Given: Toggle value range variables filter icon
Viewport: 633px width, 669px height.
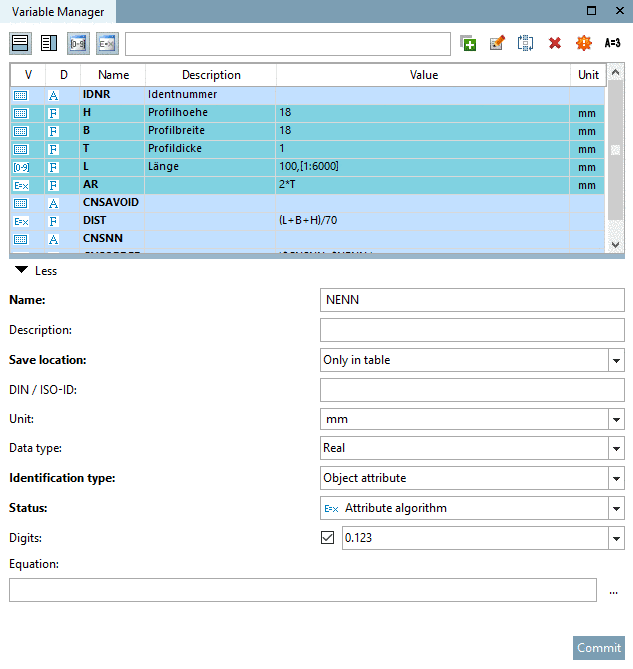Looking at the screenshot, I should click(78, 43).
